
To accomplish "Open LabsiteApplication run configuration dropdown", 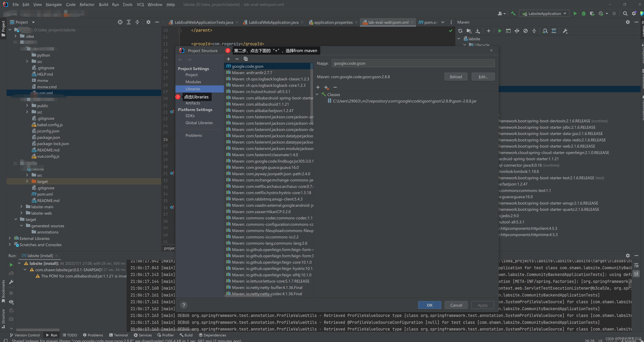I will 544,13.
